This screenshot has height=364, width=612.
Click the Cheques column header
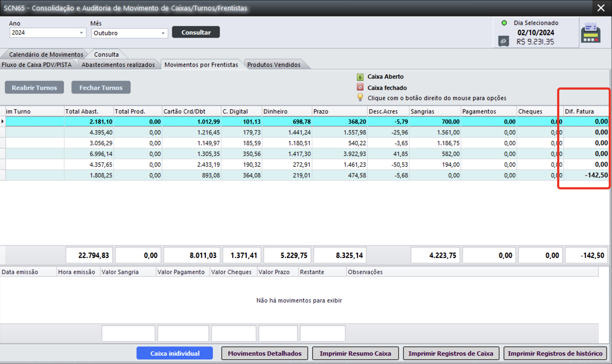click(x=540, y=111)
